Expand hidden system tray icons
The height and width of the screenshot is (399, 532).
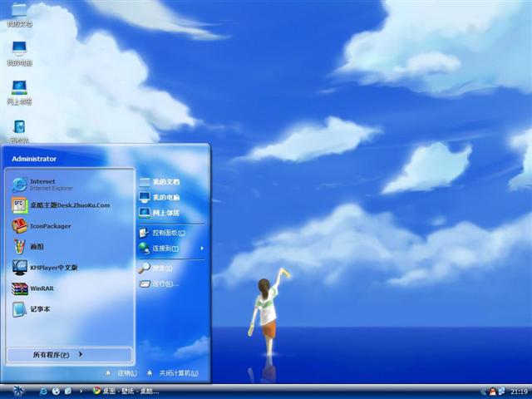click(x=483, y=392)
